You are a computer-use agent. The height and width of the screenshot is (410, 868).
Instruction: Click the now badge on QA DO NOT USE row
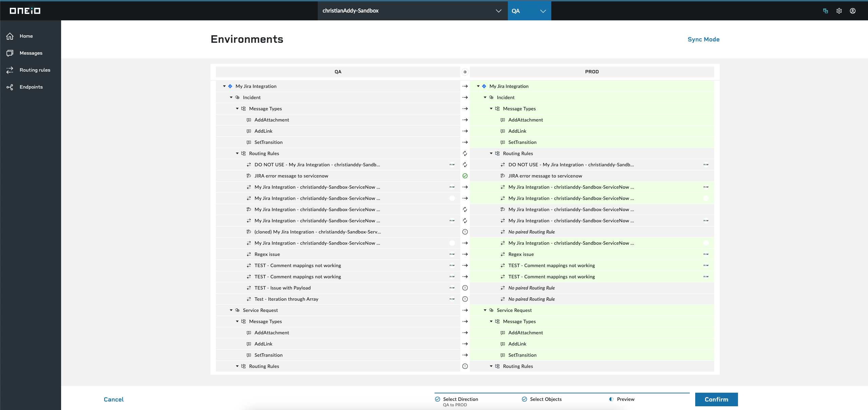pyautogui.click(x=452, y=165)
